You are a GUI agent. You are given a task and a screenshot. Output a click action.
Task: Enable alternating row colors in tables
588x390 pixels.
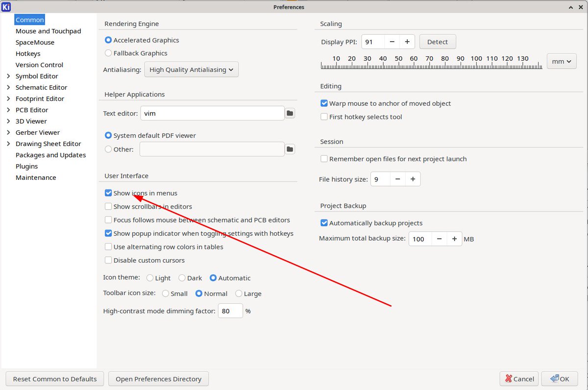coord(108,247)
